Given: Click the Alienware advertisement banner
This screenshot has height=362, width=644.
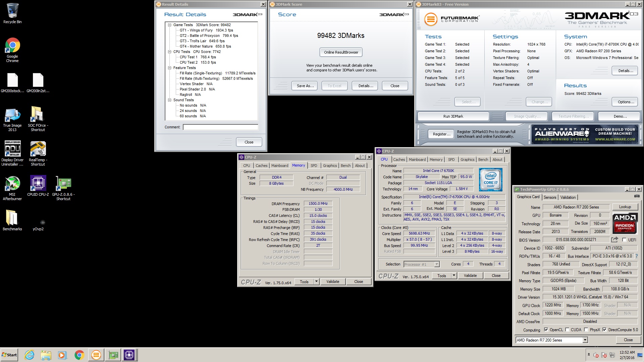Looking at the screenshot, I should pos(585,134).
